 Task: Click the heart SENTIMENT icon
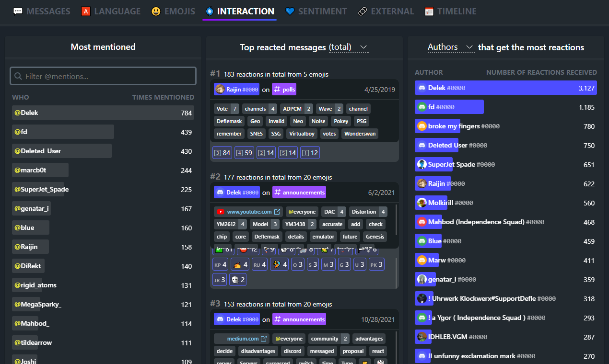[291, 11]
